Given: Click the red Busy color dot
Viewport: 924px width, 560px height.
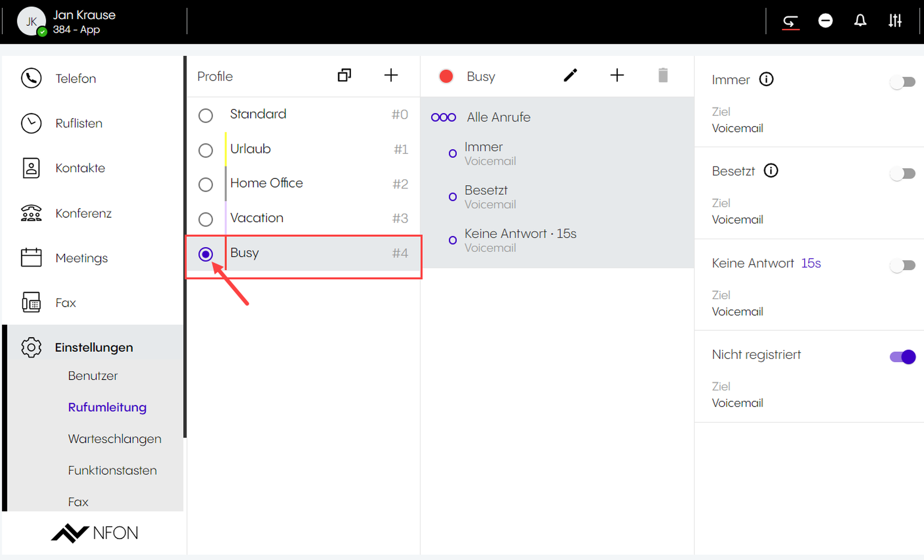Looking at the screenshot, I should [446, 76].
